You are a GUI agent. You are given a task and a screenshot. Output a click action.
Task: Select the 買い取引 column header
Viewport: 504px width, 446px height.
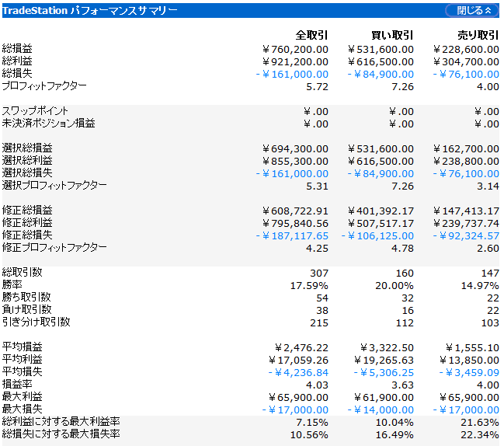click(x=392, y=35)
